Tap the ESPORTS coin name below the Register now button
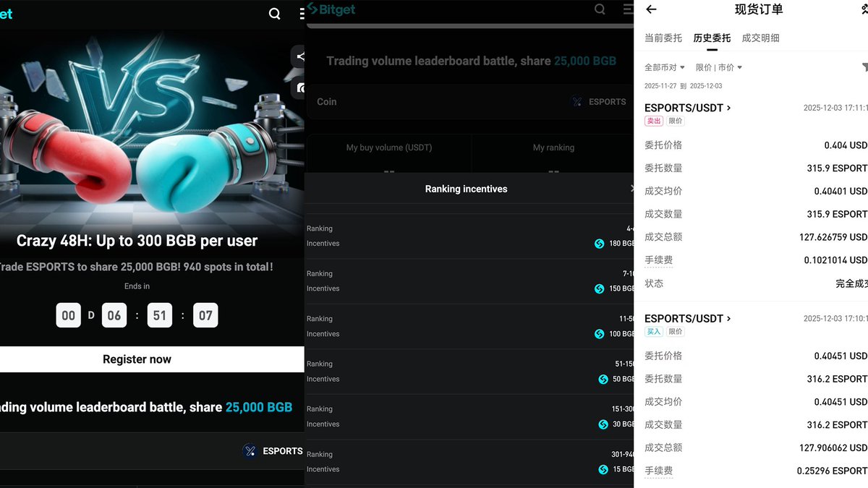Viewport: 868px width, 488px height. point(283,451)
